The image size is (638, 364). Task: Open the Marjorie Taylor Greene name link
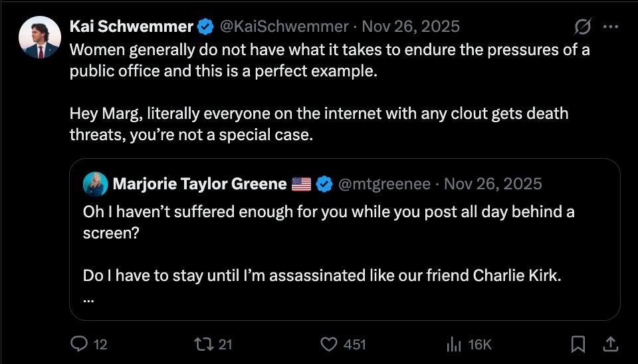(x=199, y=184)
